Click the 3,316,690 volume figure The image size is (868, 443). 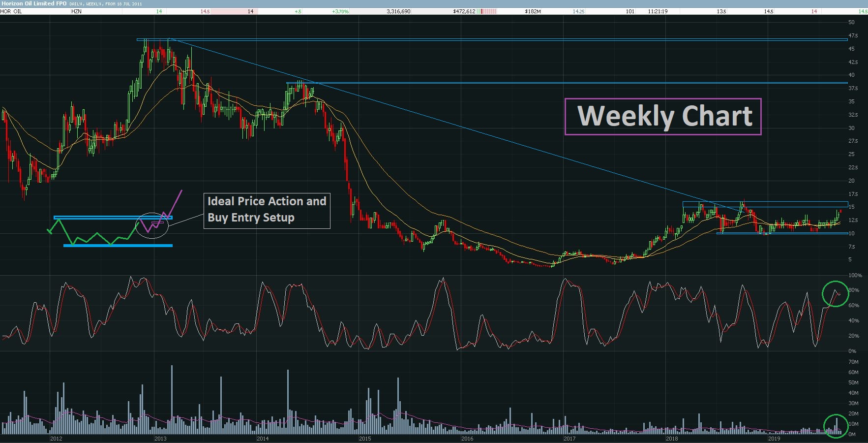pos(398,11)
